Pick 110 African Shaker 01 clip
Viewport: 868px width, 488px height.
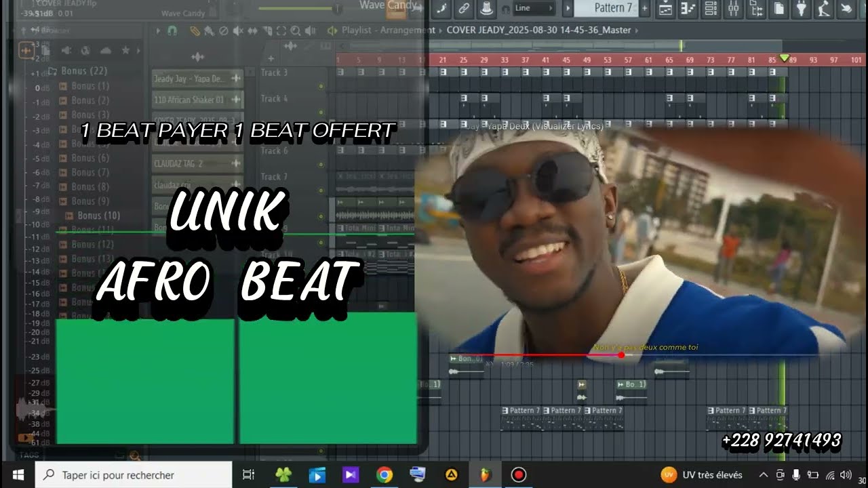(x=197, y=100)
